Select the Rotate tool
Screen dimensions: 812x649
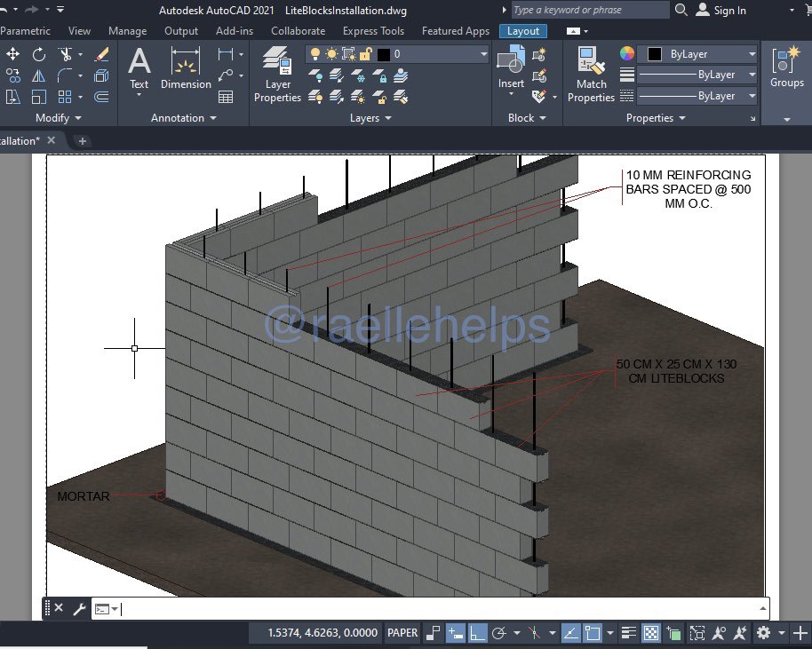click(39, 54)
